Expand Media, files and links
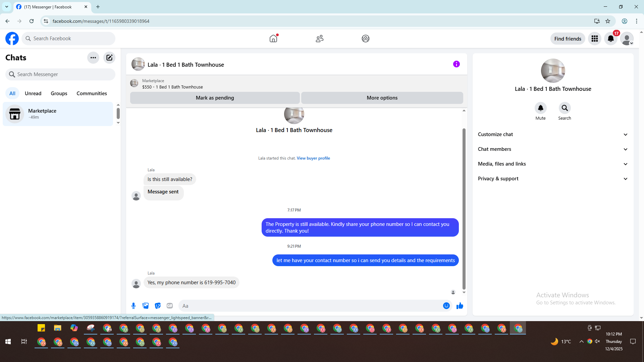644x362 pixels. [x=552, y=164]
